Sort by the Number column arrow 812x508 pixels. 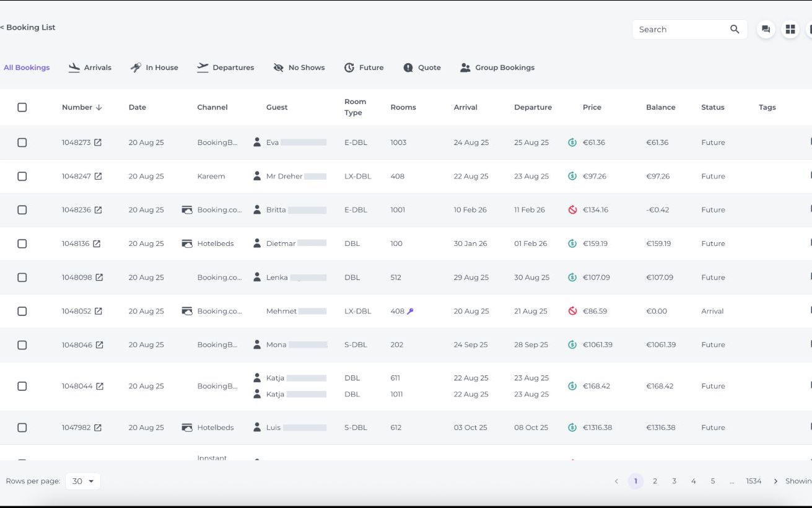click(x=99, y=107)
